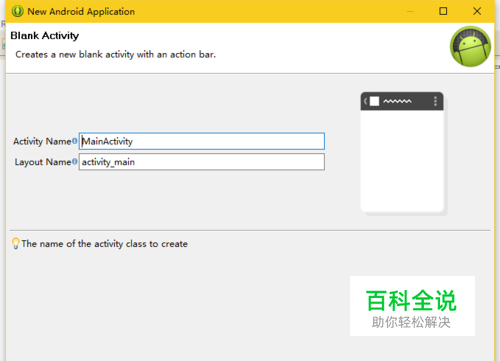
Task: Click the overflow menu dots in preview
Action: (435, 101)
